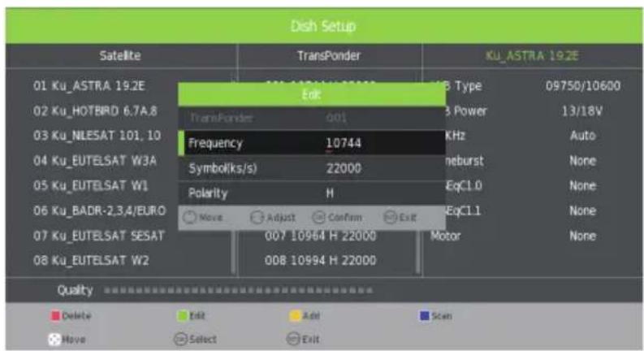
Task: Change LNB Type value 09750/10600
Action: (x=583, y=86)
